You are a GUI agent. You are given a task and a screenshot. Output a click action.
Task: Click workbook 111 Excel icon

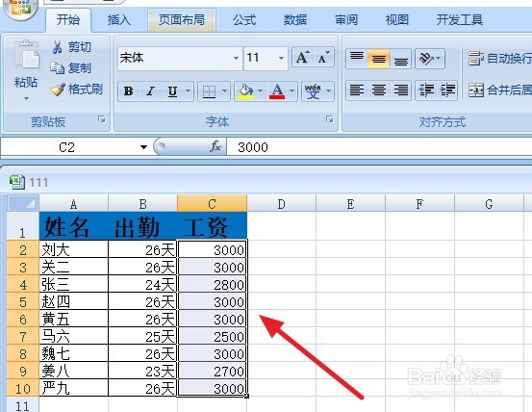pos(17,182)
